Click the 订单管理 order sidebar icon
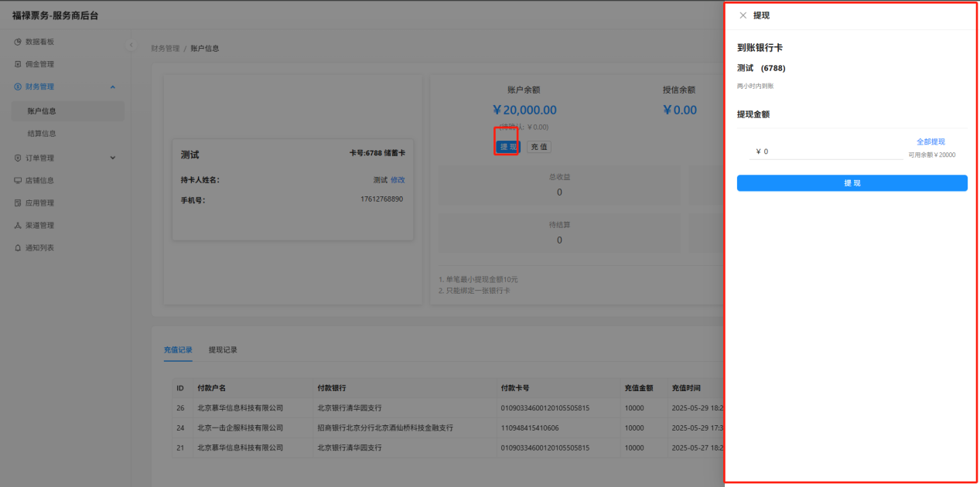 pyautogui.click(x=18, y=158)
